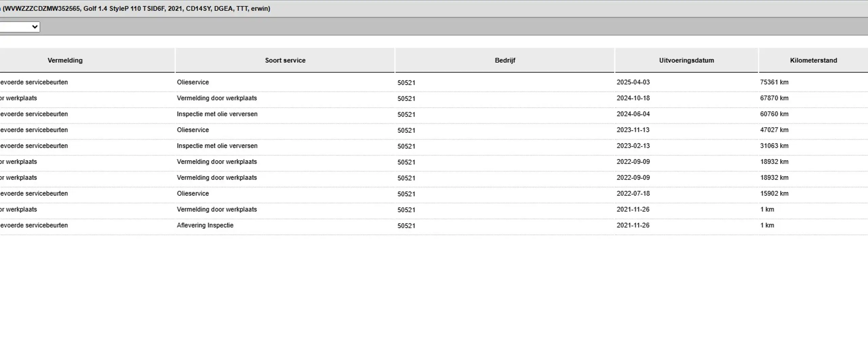The width and height of the screenshot is (868, 358).
Task: Select the Aflevering Inspectie service entry
Action: coord(205,225)
